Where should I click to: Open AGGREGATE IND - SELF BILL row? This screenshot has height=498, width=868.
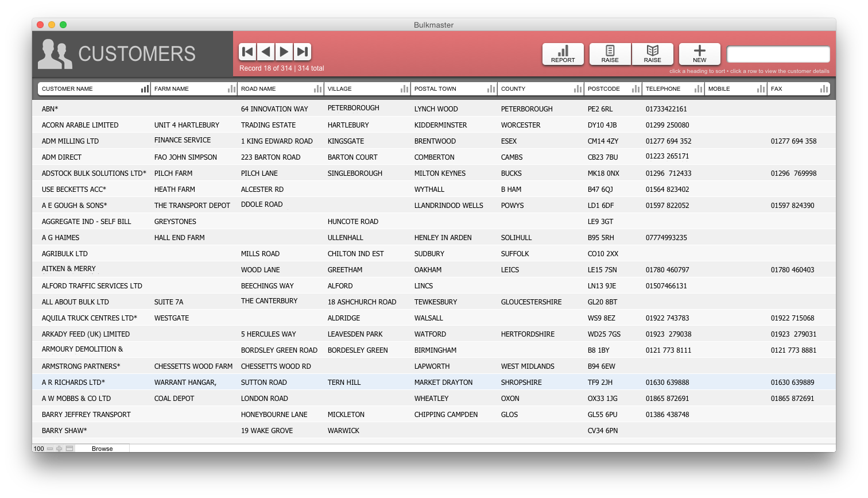434,221
